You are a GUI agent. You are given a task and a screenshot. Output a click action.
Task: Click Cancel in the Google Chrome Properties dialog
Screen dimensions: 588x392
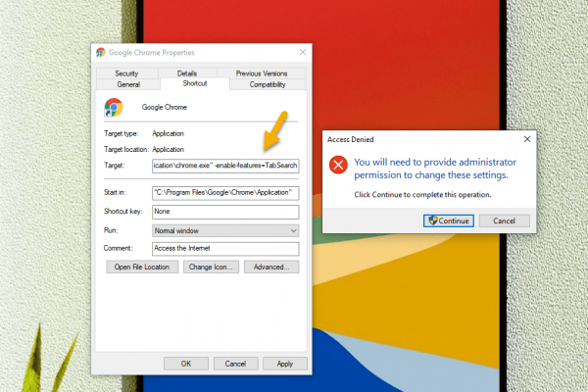click(x=235, y=364)
